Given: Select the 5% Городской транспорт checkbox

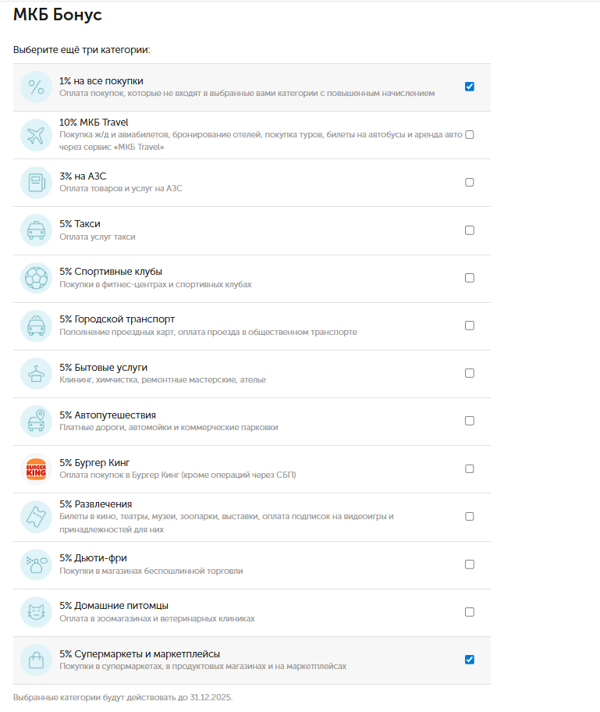Looking at the screenshot, I should [x=469, y=326].
